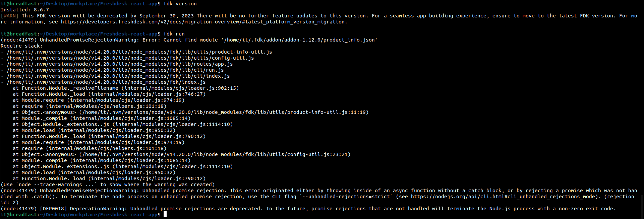Click the 'fdk version' command text
Screen dimensions: 644x219
coord(180,4)
